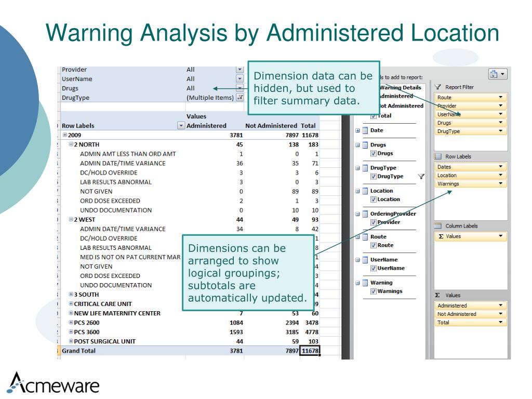The height and width of the screenshot is (399, 532).
Task: Click the Route table icon
Action: point(365,237)
